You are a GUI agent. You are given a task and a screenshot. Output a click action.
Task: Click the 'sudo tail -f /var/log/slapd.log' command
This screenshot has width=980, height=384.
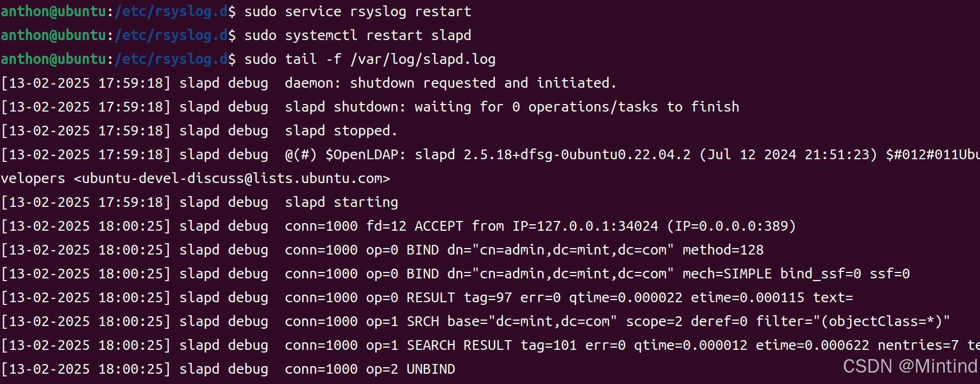[370, 59]
